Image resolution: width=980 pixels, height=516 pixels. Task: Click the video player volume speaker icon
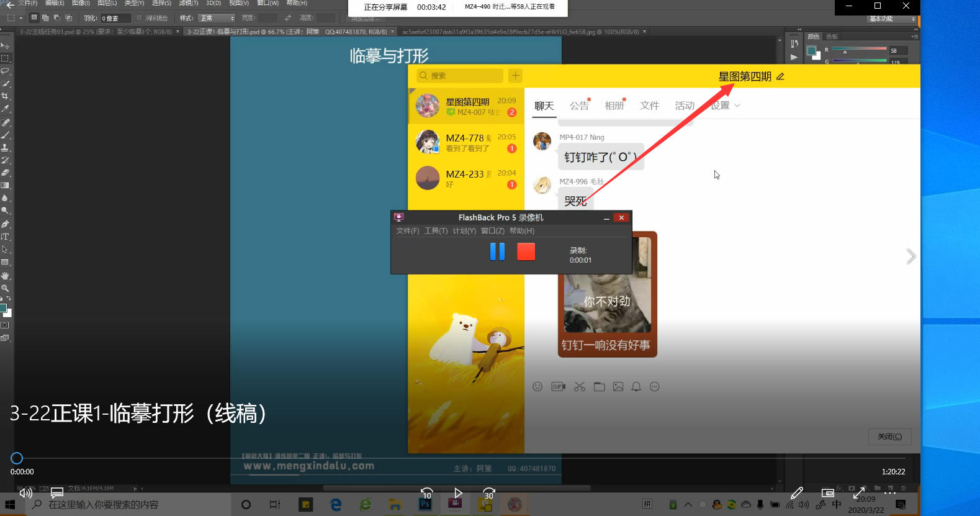26,493
